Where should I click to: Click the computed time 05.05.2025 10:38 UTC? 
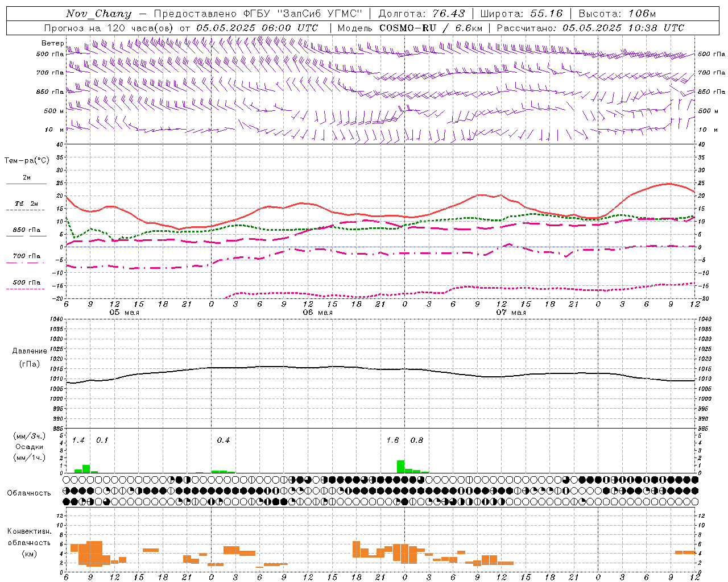click(623, 28)
